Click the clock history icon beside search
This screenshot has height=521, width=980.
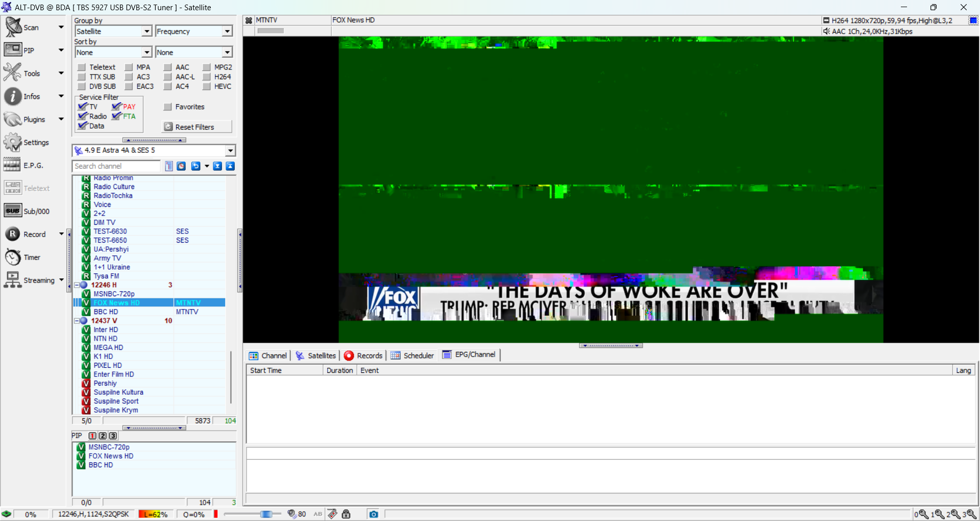click(x=181, y=166)
